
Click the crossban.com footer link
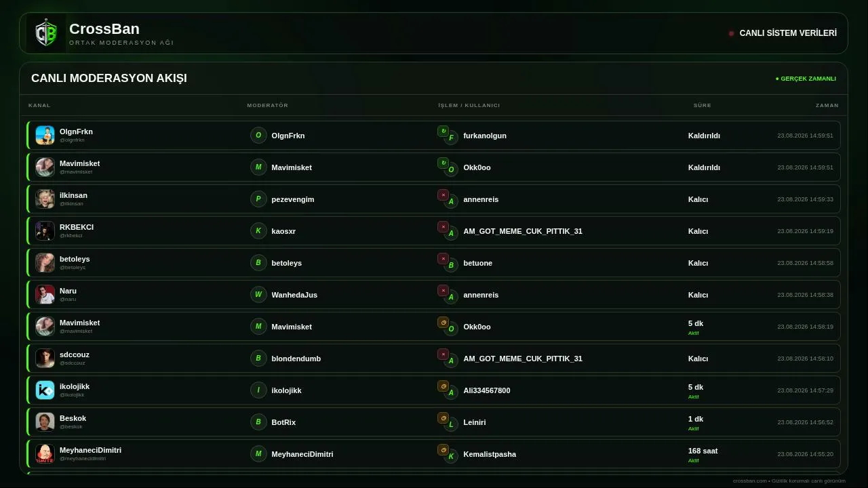coord(750,481)
